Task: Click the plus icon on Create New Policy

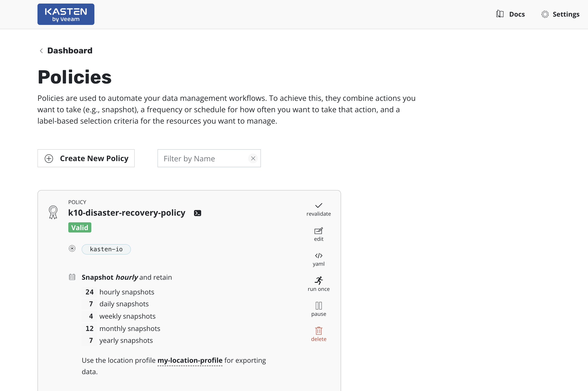Action: click(49, 158)
